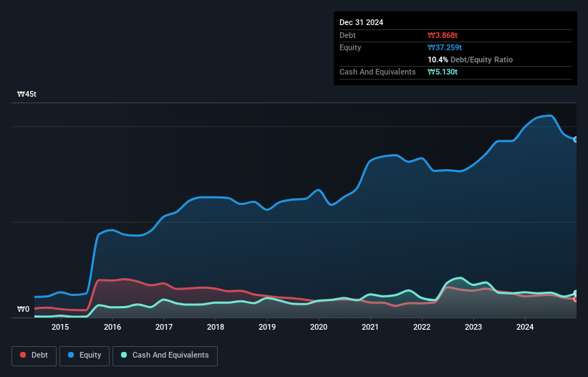Viewport: 588px width, 377px height.
Task: Click the 2015 x-axis label
Action: [60, 327]
